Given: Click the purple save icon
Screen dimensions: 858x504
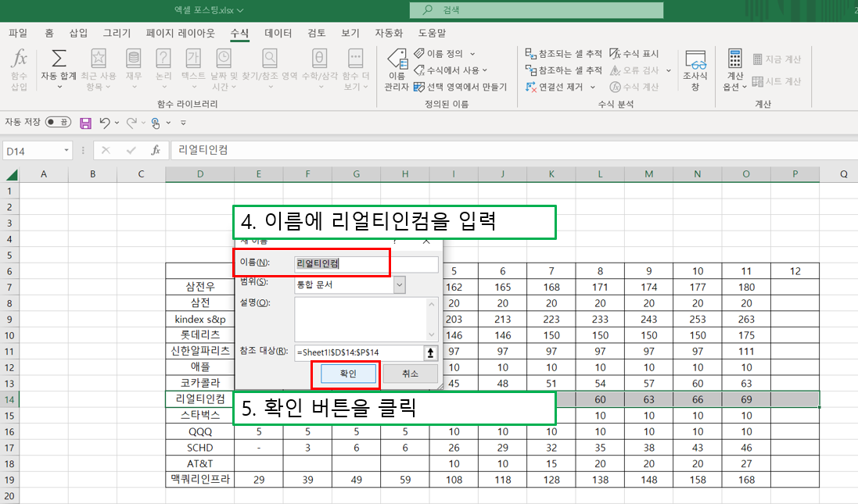Looking at the screenshot, I should [x=85, y=123].
